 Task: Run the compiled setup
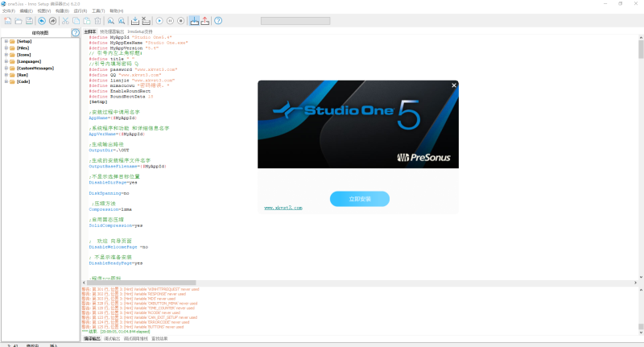(x=159, y=21)
